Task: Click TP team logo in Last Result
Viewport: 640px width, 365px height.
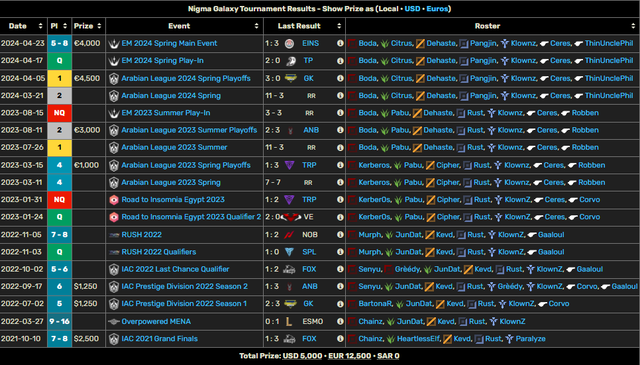Action: 290,61
